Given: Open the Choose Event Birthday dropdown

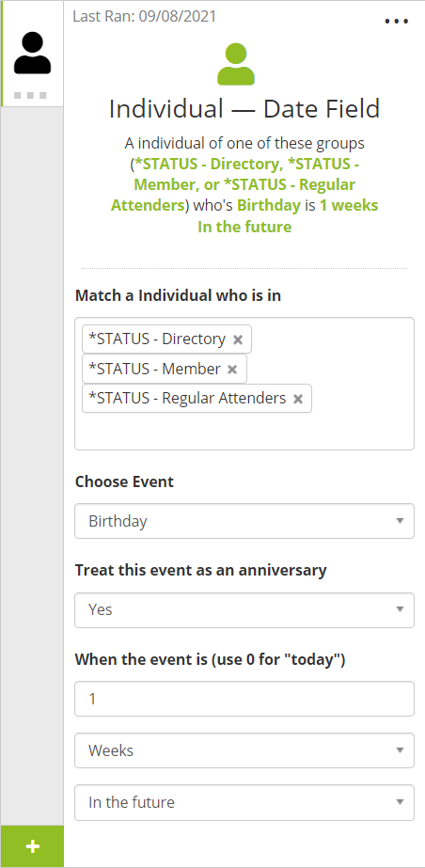Looking at the screenshot, I should [244, 521].
